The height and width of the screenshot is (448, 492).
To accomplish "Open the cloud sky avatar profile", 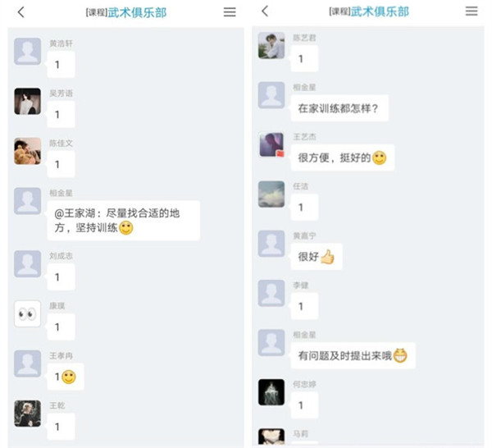I will pyautogui.click(x=271, y=194).
